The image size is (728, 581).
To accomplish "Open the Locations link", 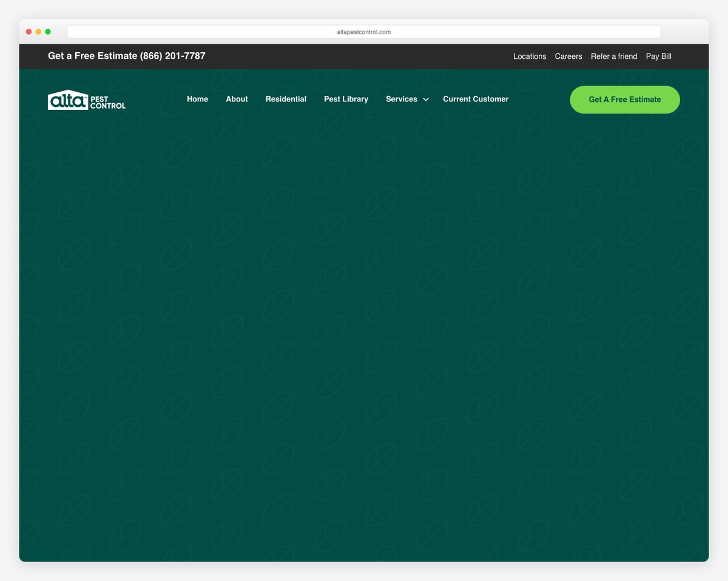I will click(x=530, y=56).
